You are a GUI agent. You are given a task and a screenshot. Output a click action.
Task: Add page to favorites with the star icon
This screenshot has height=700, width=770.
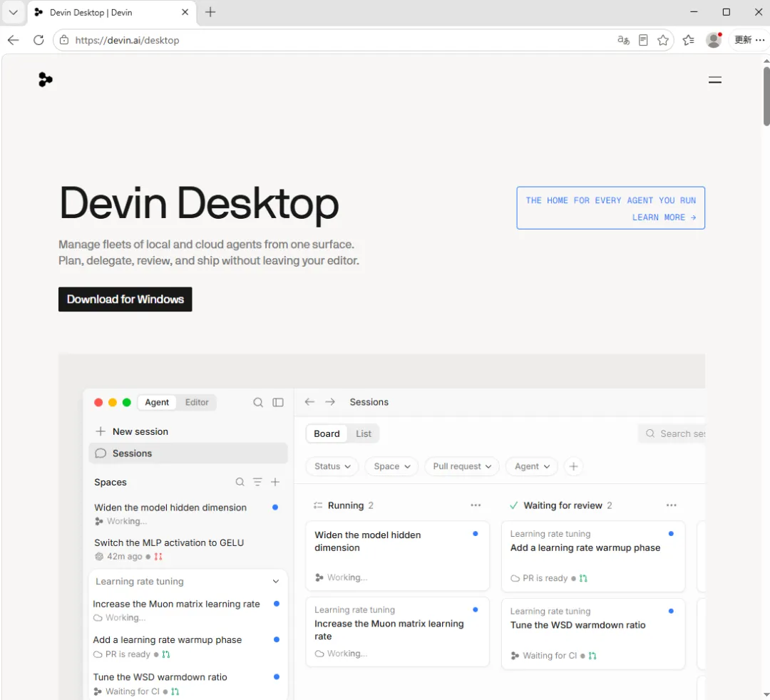[663, 40]
